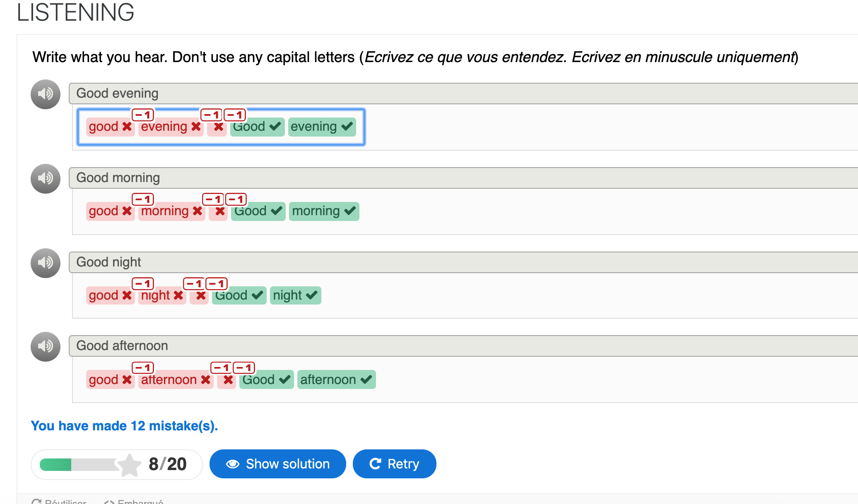858x504 pixels.
Task: Click the Retry button
Action: coord(394,464)
